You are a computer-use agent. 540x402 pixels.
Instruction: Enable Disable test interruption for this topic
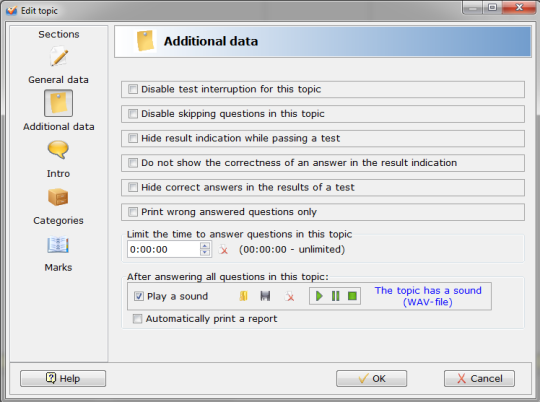tap(133, 89)
